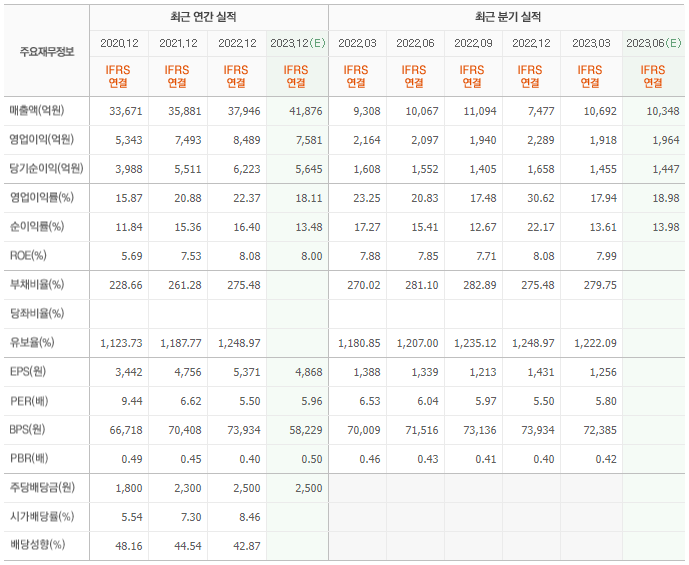Select the 2023.06(E) column header
Screen dimensions: 689x565
[654, 43]
